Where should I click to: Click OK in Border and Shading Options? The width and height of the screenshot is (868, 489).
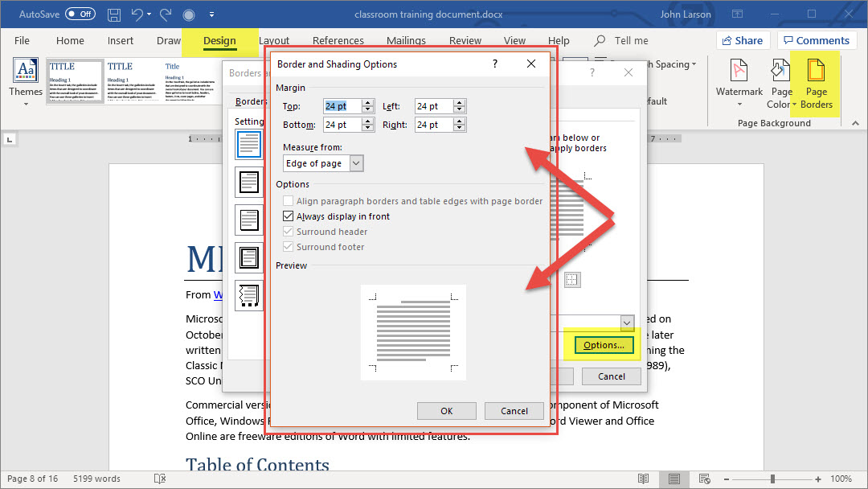447,411
